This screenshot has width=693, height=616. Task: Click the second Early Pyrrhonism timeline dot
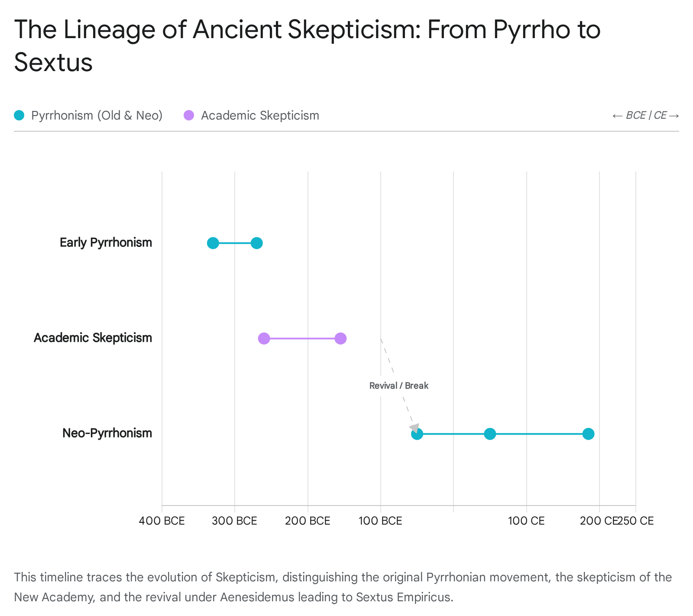257,243
